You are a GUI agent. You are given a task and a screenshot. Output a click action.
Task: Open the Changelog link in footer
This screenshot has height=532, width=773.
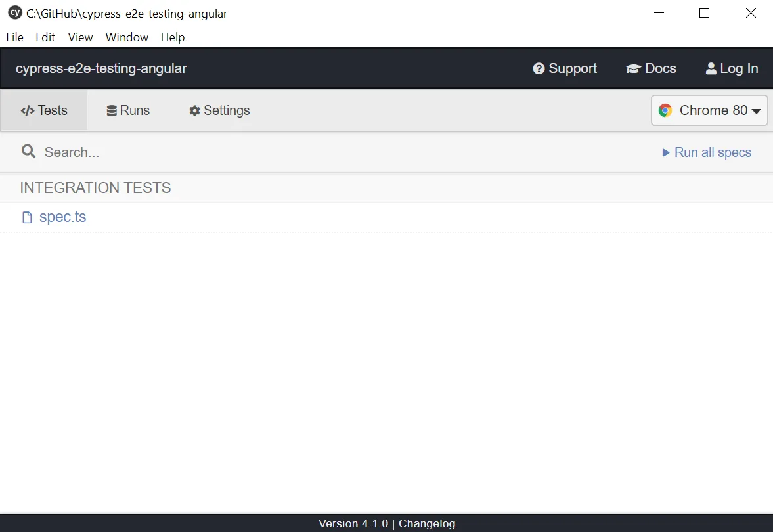tap(427, 523)
